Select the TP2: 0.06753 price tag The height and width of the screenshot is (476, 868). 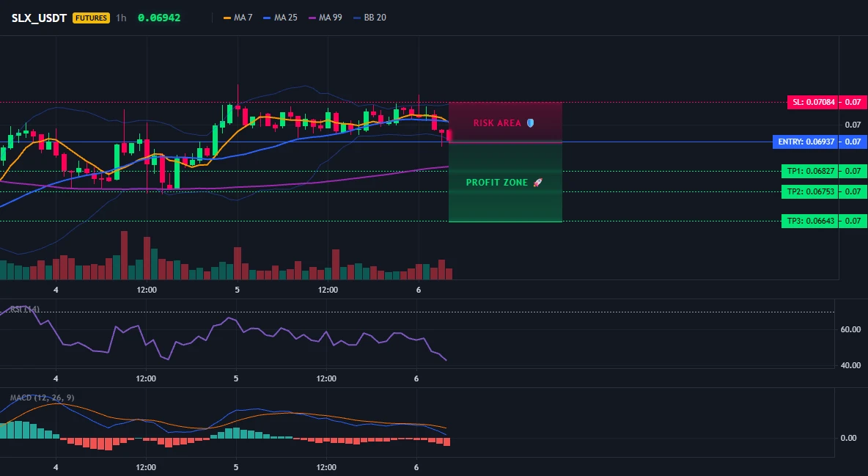pos(810,191)
